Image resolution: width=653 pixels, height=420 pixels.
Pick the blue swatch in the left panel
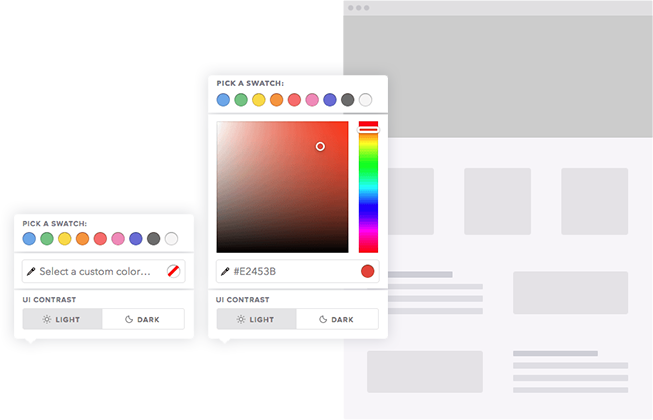pyautogui.click(x=29, y=239)
